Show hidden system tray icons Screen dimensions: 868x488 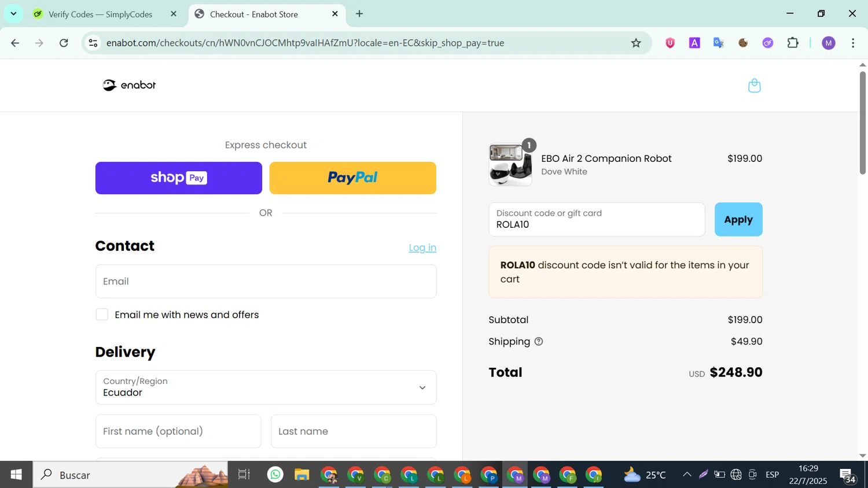687,475
